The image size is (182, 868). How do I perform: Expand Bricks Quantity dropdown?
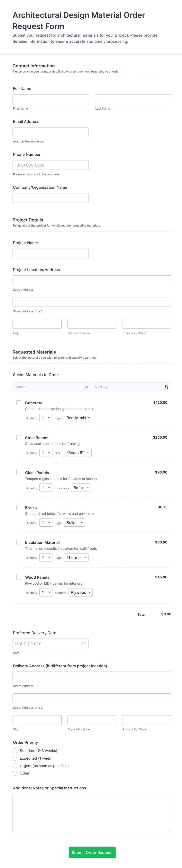pyautogui.click(x=46, y=523)
